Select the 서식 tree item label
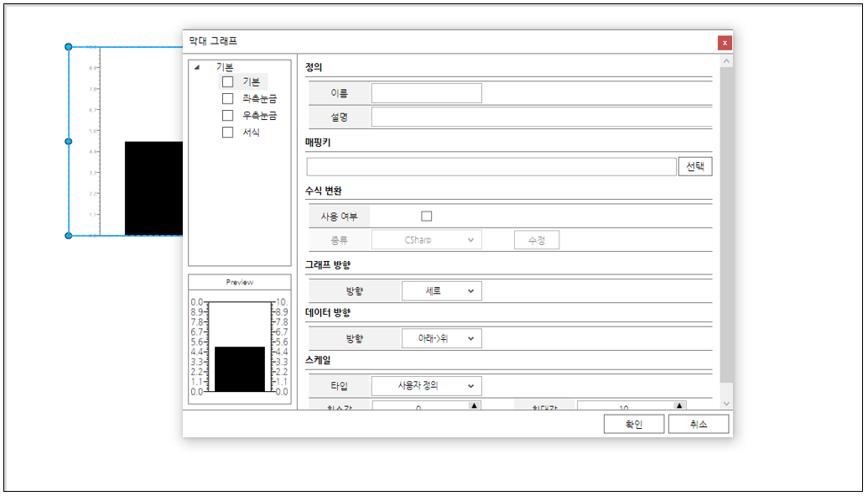 point(251,133)
